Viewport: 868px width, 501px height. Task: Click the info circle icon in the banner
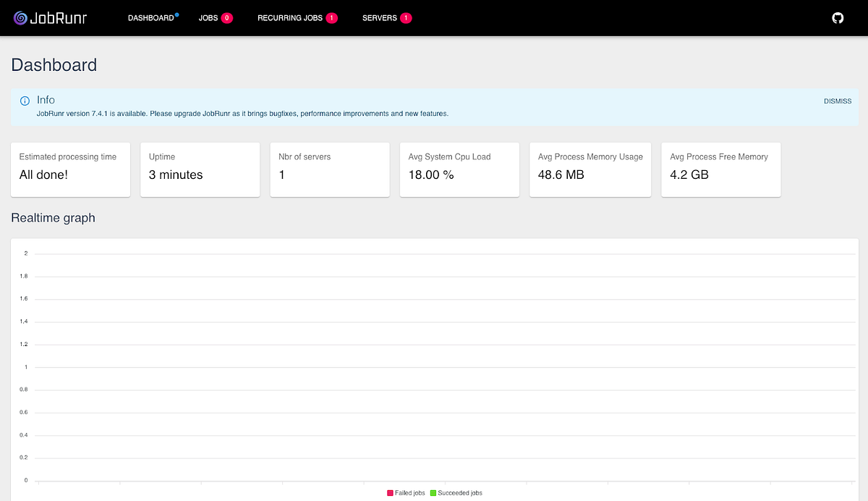(x=25, y=100)
